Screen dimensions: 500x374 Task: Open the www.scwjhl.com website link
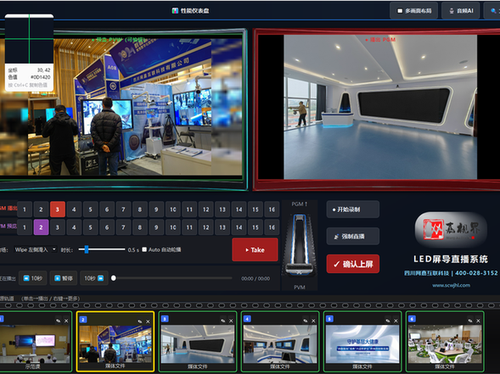[x=451, y=285]
